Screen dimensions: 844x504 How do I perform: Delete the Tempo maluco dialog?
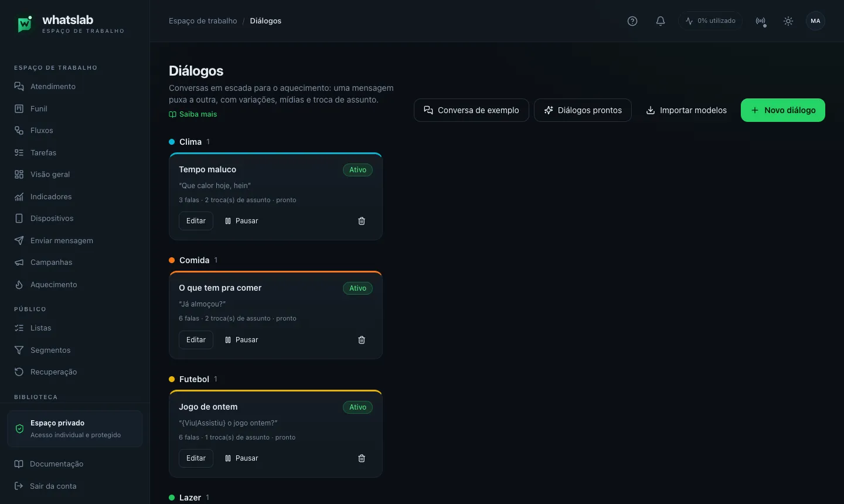362,221
